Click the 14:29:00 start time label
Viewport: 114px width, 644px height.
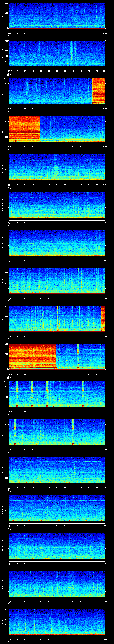pos(9,601)
